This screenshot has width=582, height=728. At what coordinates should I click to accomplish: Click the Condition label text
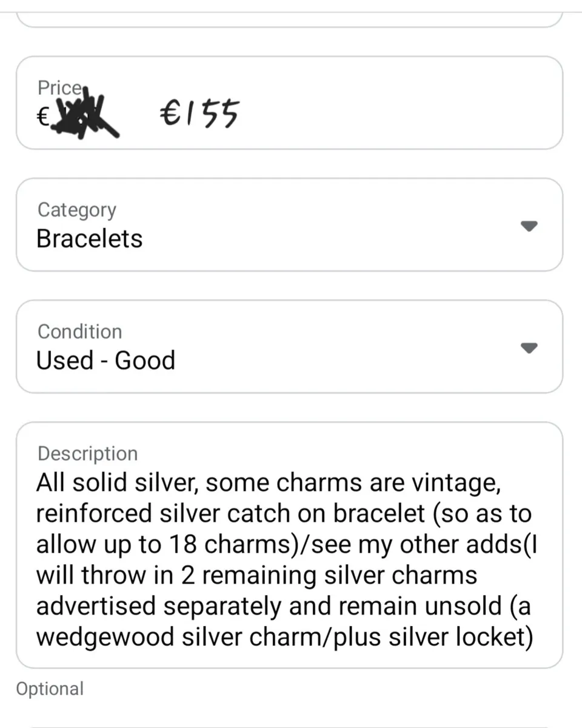tap(79, 332)
